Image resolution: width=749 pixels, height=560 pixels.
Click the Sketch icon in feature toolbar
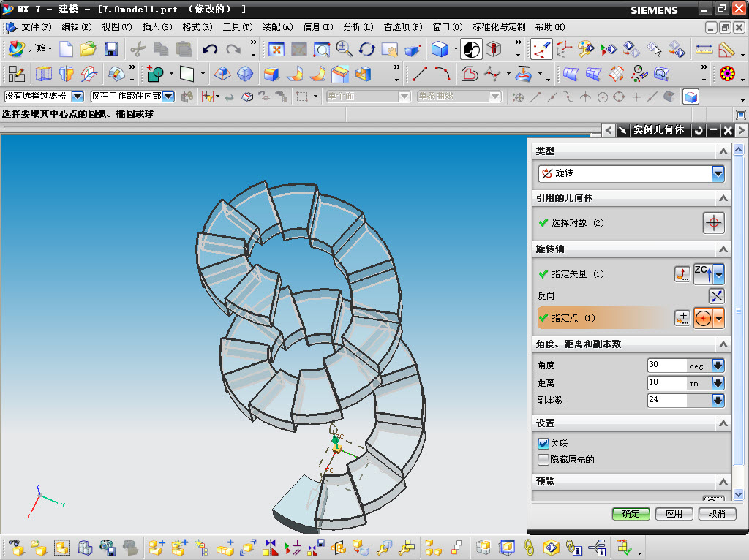17,74
